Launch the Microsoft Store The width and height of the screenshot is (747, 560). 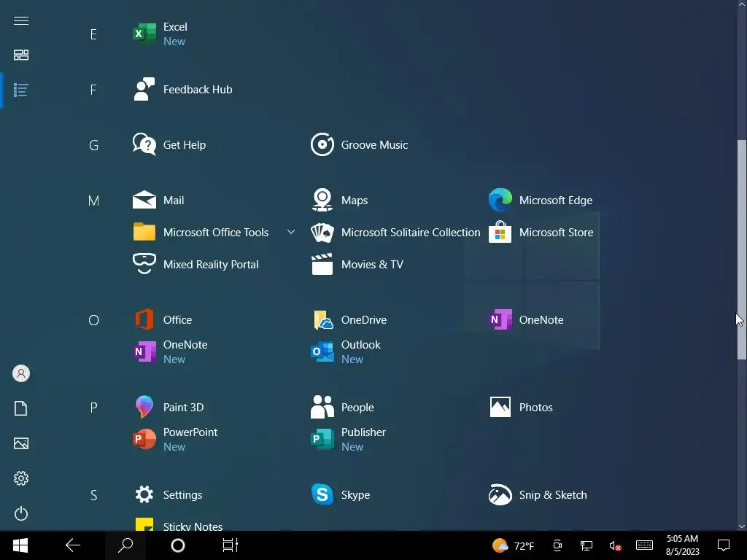541,233
